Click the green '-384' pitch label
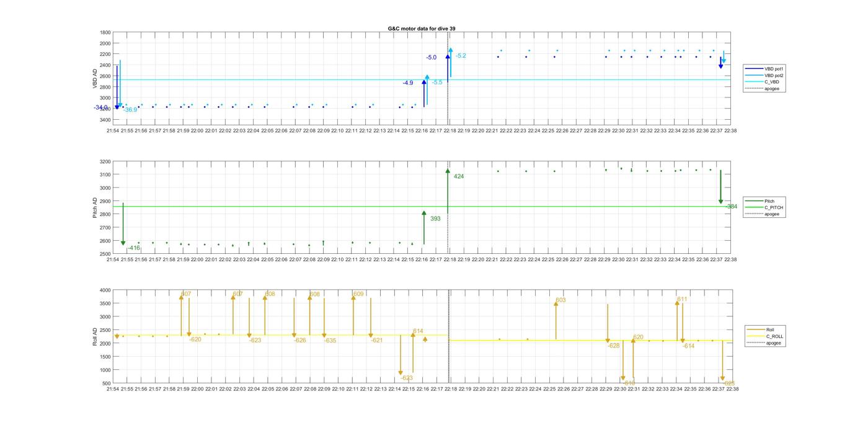The image size is (868, 430). [731, 207]
